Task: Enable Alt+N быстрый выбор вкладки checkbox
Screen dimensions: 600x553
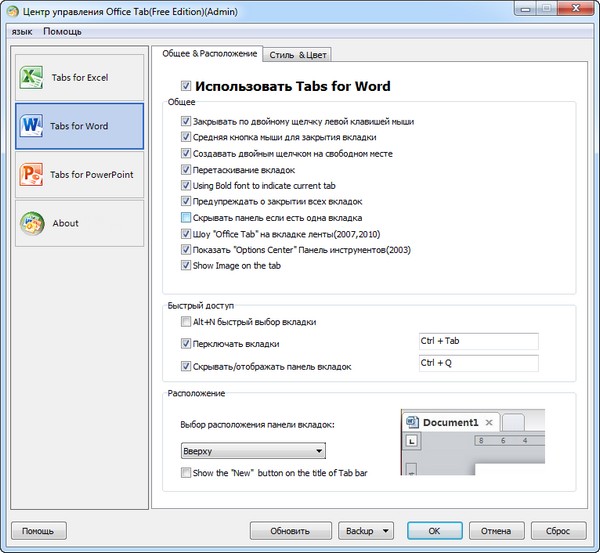Action: pyautogui.click(x=186, y=322)
